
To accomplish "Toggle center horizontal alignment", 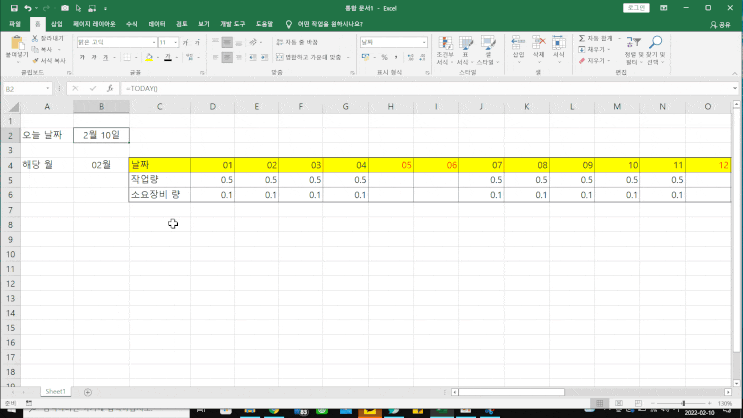I will (227, 57).
